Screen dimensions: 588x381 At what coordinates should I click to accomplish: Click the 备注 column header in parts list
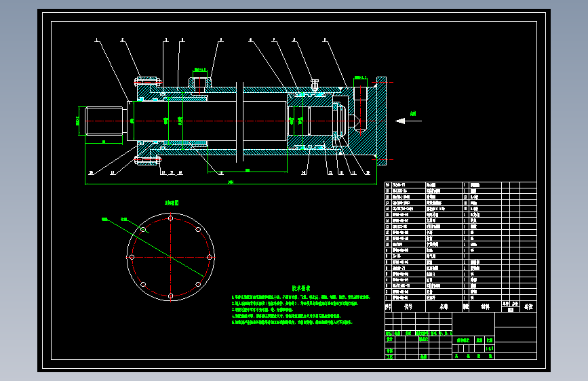(x=528, y=306)
